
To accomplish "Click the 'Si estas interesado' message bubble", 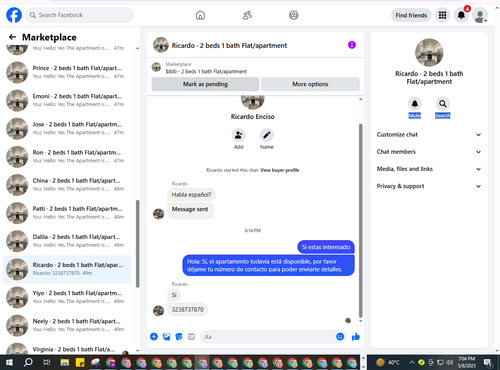I will (326, 247).
